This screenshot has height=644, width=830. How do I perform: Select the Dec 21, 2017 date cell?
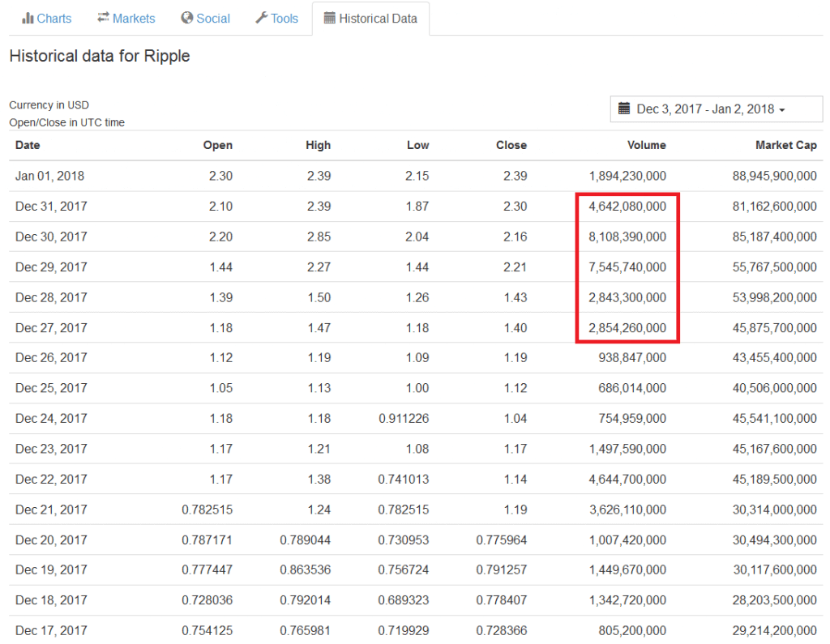click(51, 510)
